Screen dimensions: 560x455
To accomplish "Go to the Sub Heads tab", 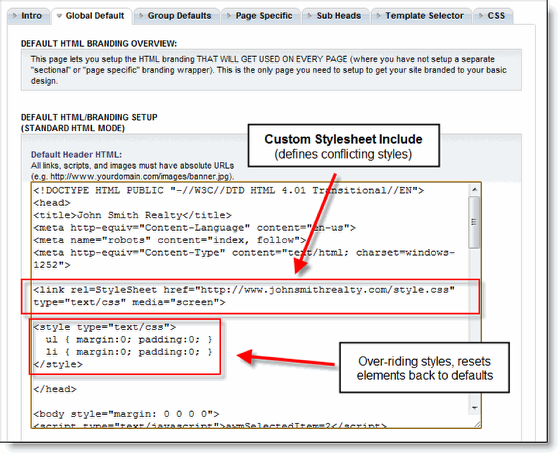I will pos(336,16).
